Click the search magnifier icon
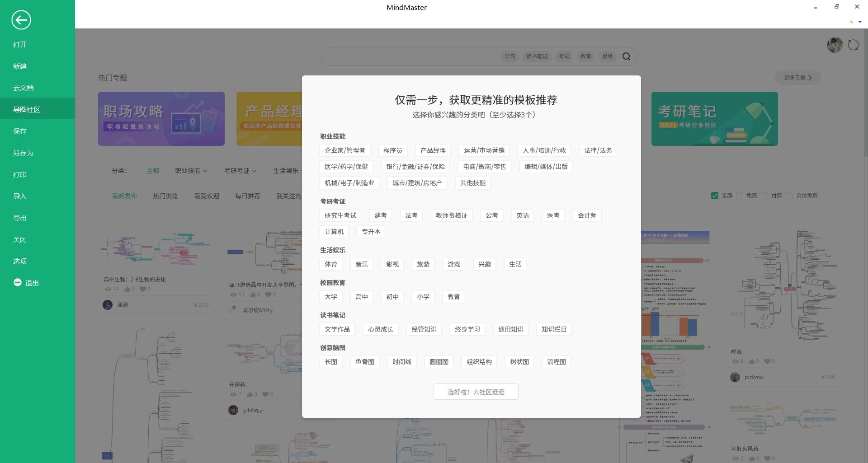The height and width of the screenshot is (463, 868). click(x=627, y=56)
